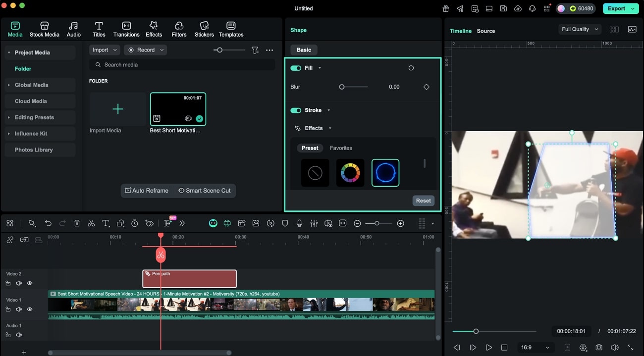The width and height of the screenshot is (644, 356).
Task: Expand the Project Media tree item
Action: click(x=9, y=52)
